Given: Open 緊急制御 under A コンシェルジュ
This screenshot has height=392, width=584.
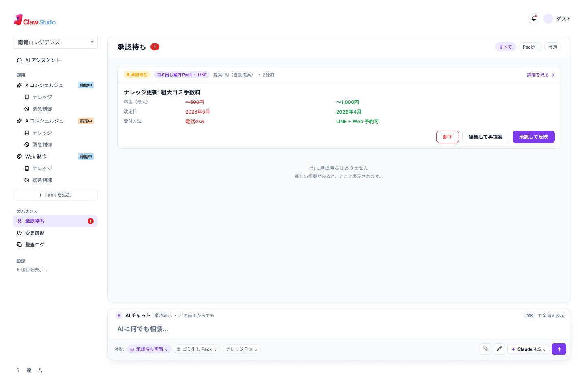Looking at the screenshot, I should coord(59,145).
